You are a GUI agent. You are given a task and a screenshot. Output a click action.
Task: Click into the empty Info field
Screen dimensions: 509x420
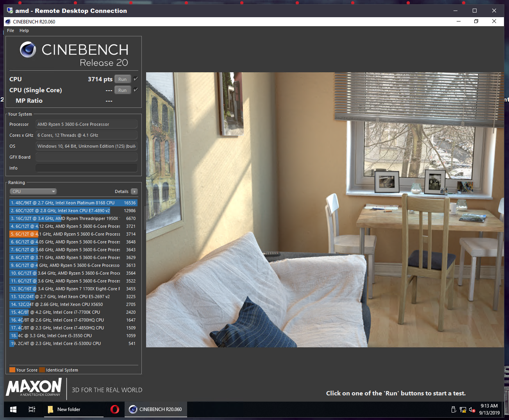86,168
